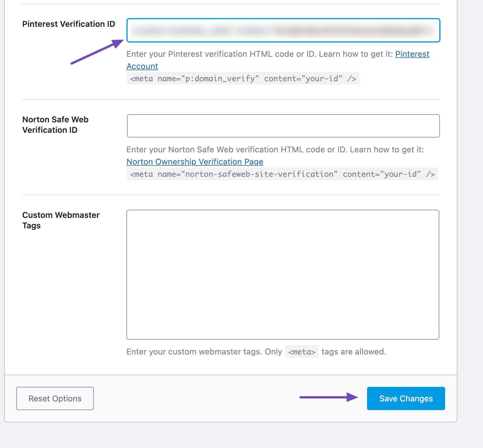Click the Pinterest verification description text
Image resolution: width=483 pixels, height=448 pixels.
click(259, 54)
